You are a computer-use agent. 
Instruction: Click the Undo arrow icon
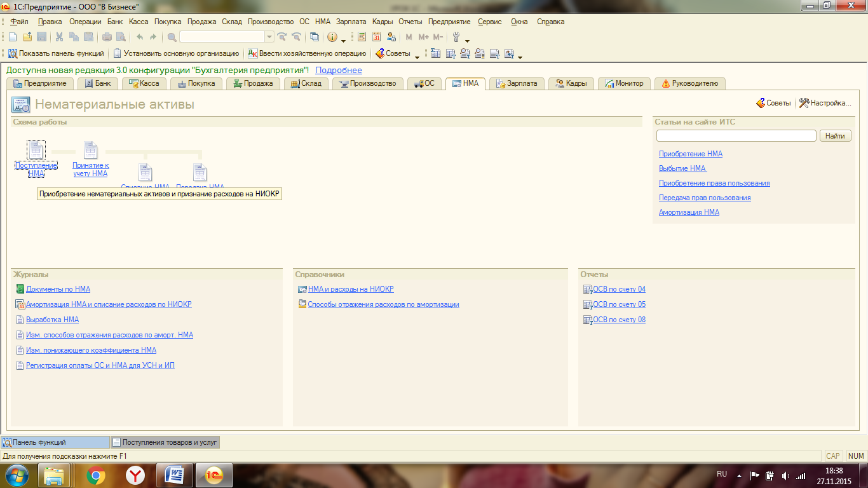click(140, 37)
